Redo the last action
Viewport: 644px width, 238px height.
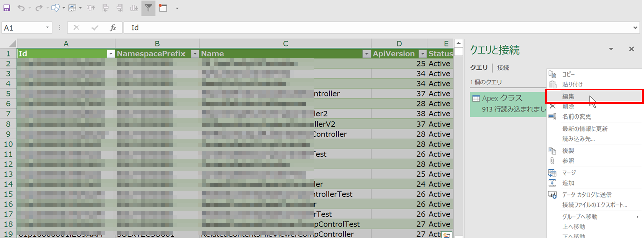click(39, 8)
